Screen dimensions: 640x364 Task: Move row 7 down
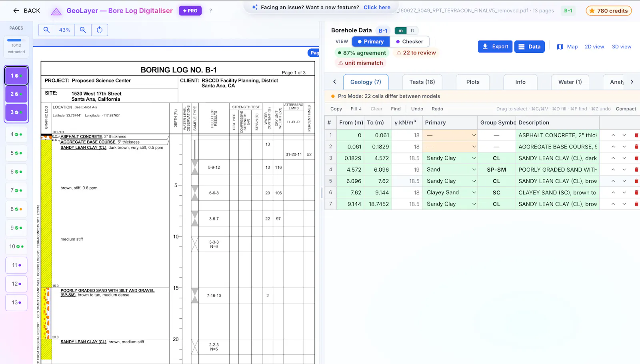(x=624, y=204)
